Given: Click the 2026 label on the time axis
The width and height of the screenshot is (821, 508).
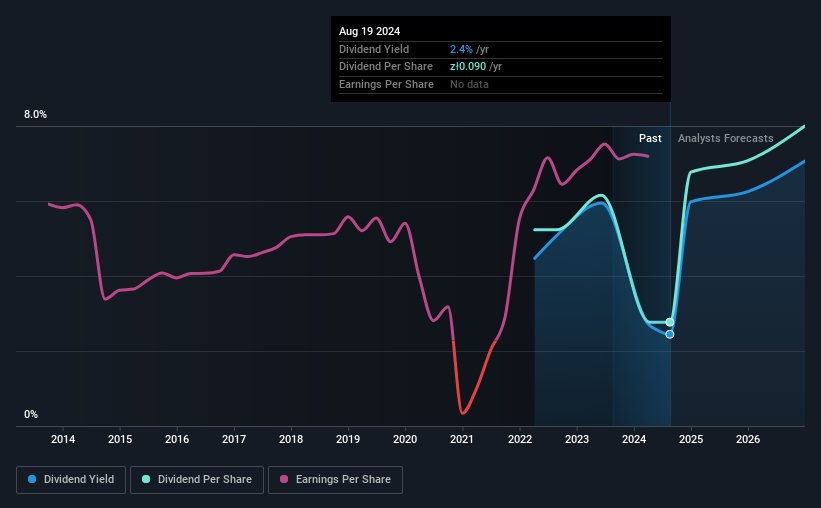Looking at the screenshot, I should [748, 439].
